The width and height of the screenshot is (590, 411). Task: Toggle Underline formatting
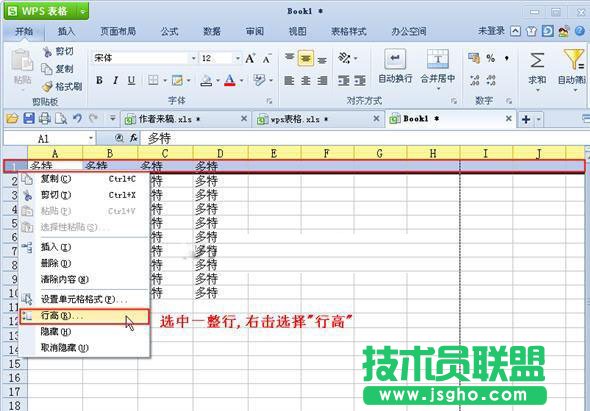(131, 80)
